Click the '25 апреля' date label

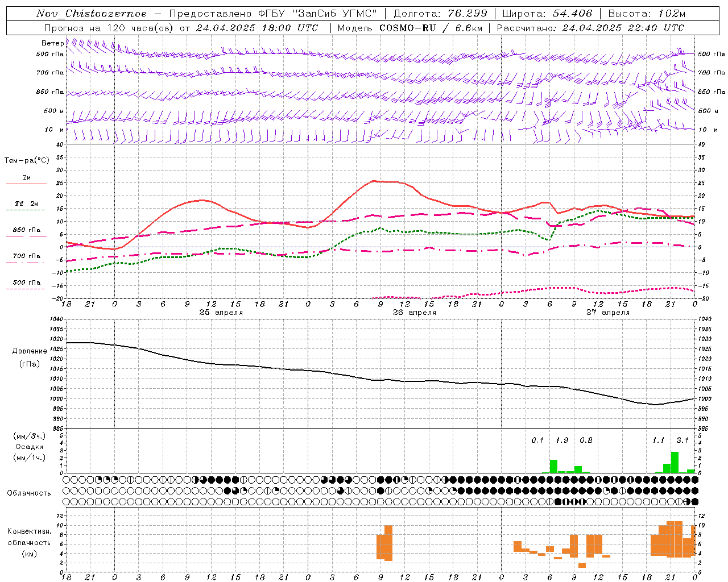221,313
